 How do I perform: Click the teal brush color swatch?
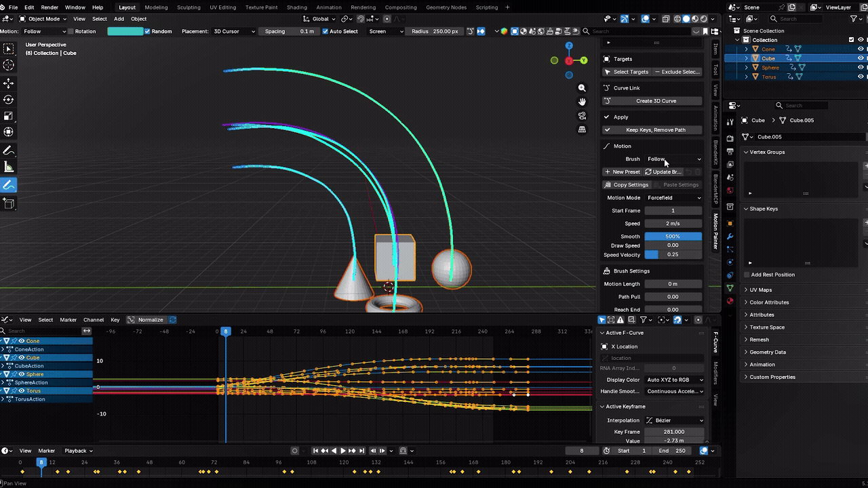pyautogui.click(x=125, y=31)
